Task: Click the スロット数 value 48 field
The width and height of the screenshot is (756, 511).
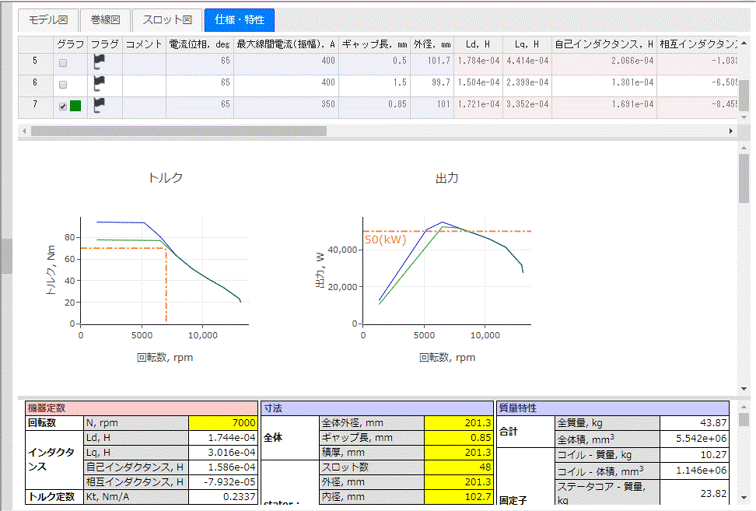Action: 459,467
